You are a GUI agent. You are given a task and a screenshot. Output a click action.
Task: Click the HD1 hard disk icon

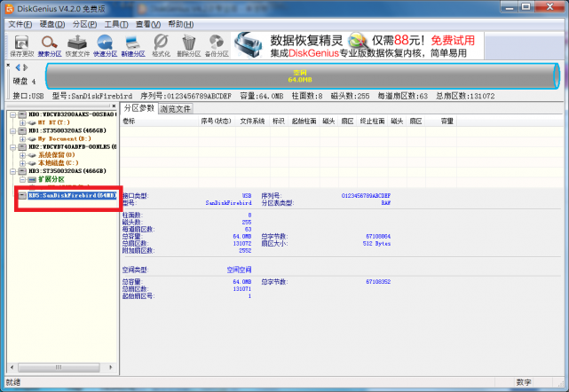pos(22,130)
